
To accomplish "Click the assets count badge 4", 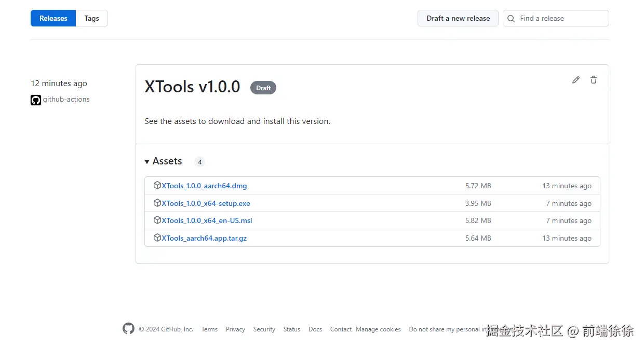I will (x=199, y=162).
